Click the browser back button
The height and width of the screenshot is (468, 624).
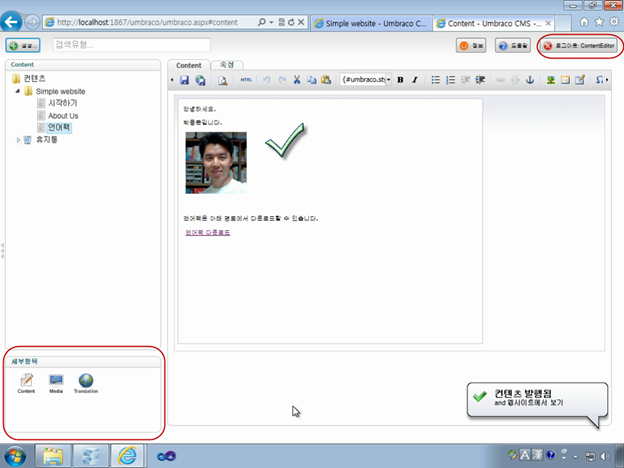click(x=11, y=21)
